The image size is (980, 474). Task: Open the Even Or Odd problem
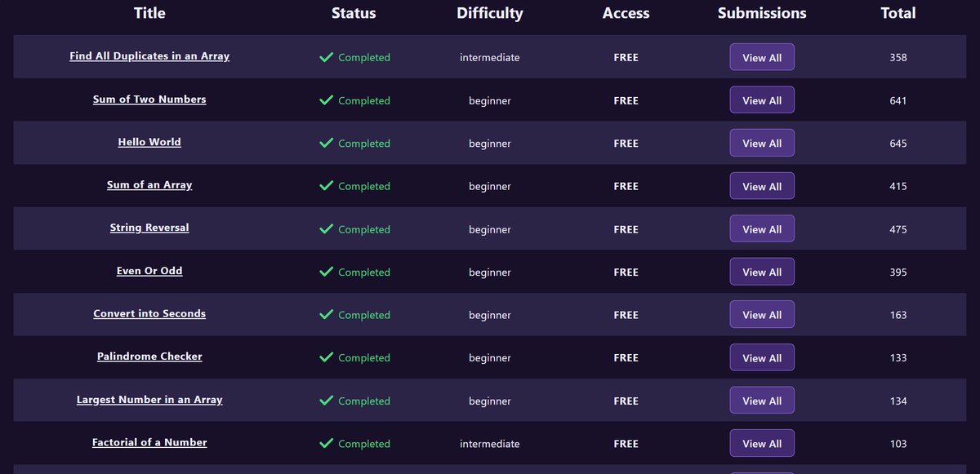coord(149,271)
